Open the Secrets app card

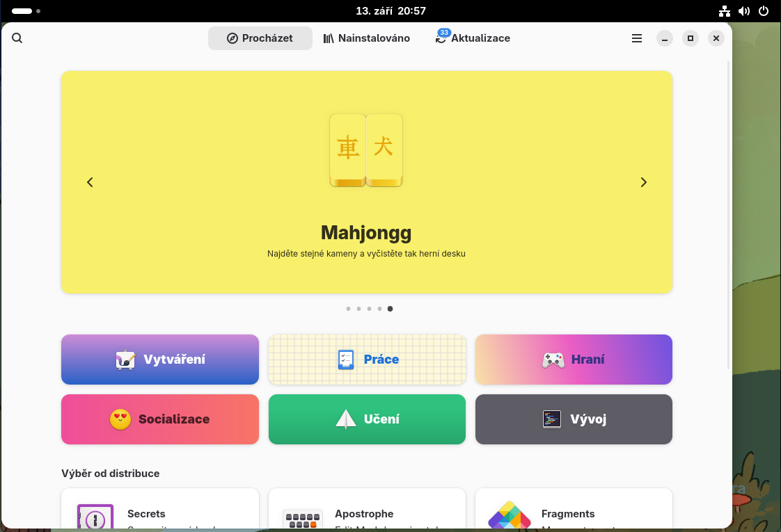160,508
